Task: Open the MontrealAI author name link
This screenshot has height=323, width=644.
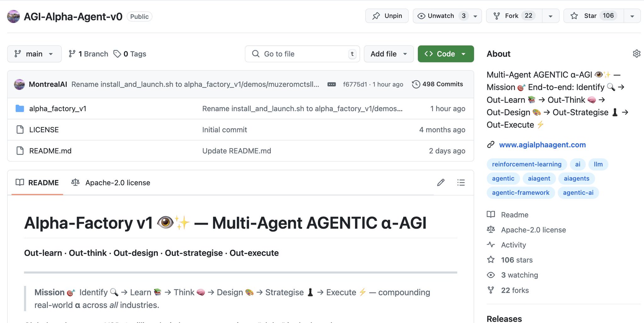Action: (48, 84)
